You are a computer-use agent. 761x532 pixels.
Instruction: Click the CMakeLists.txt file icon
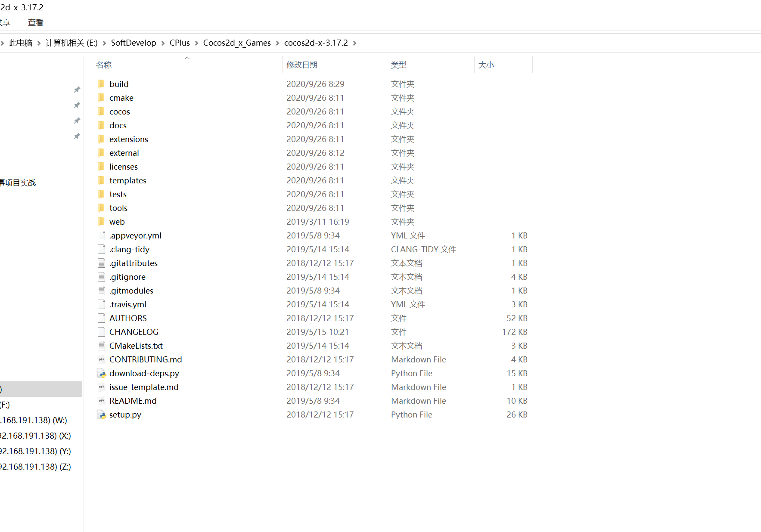coord(101,345)
